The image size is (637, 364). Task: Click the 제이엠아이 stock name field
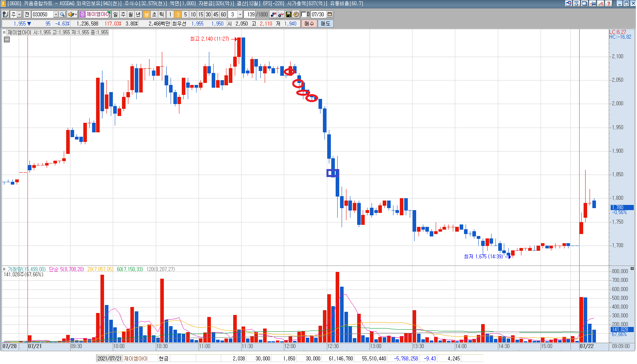tap(98, 14)
